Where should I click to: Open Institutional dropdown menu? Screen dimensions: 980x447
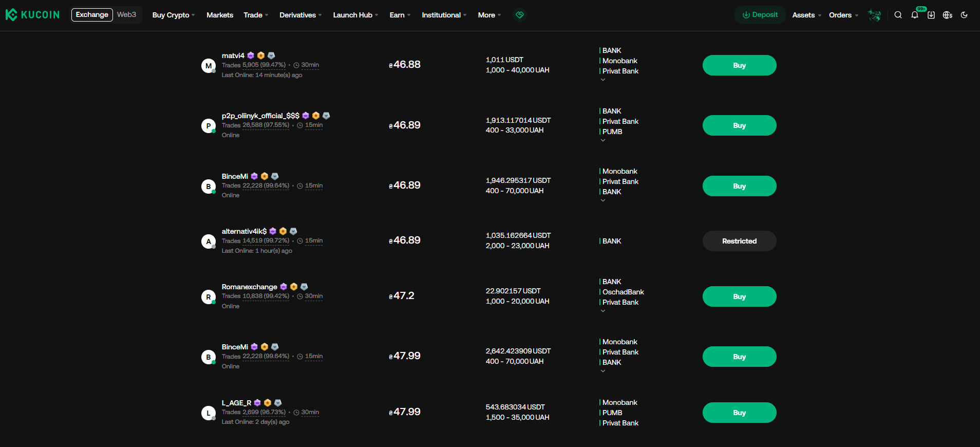point(444,15)
